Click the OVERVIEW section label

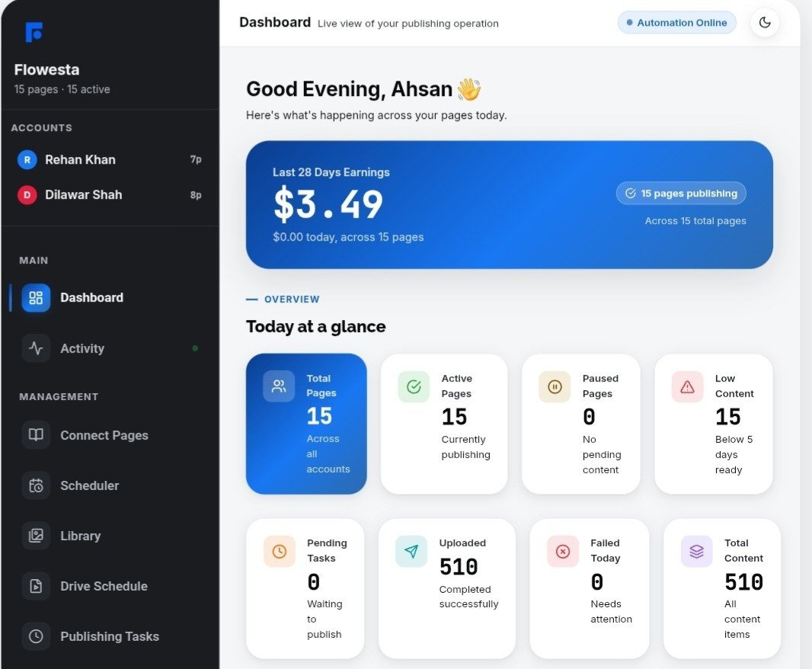pos(292,299)
